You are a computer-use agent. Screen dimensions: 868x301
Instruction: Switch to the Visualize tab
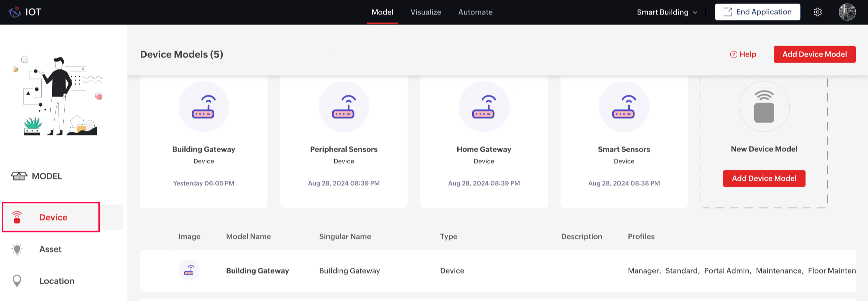[426, 12]
